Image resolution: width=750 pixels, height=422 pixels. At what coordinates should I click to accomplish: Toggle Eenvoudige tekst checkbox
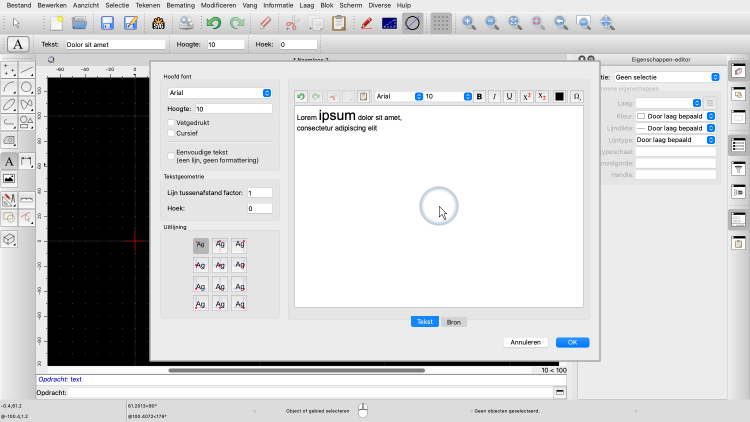point(171,154)
